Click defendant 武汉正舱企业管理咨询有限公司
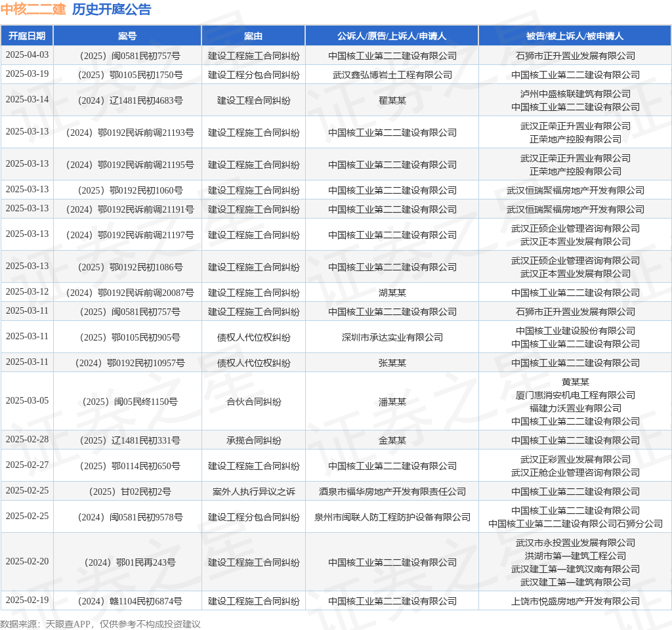 coord(575,472)
